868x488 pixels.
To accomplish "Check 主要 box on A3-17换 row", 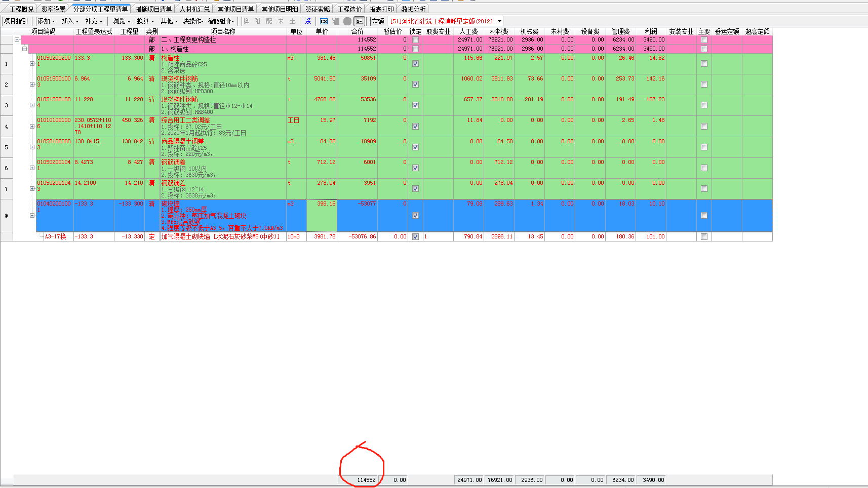I will click(704, 237).
